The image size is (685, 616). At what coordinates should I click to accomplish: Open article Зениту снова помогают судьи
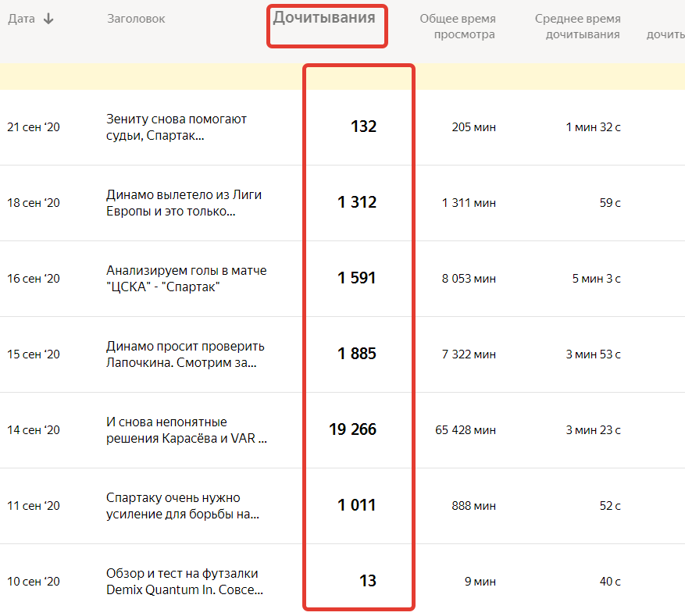click(x=176, y=127)
